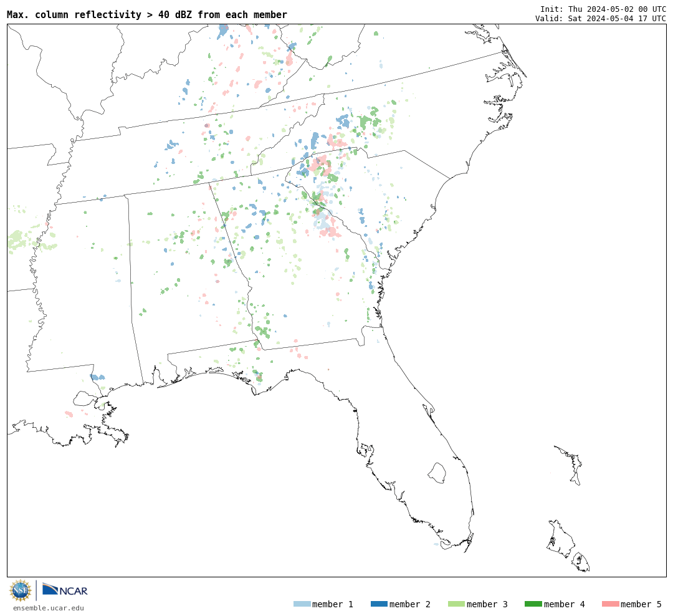The width and height of the screenshot is (673, 616).
Task: Click the member 5 pink swatch
Action: coord(610,604)
